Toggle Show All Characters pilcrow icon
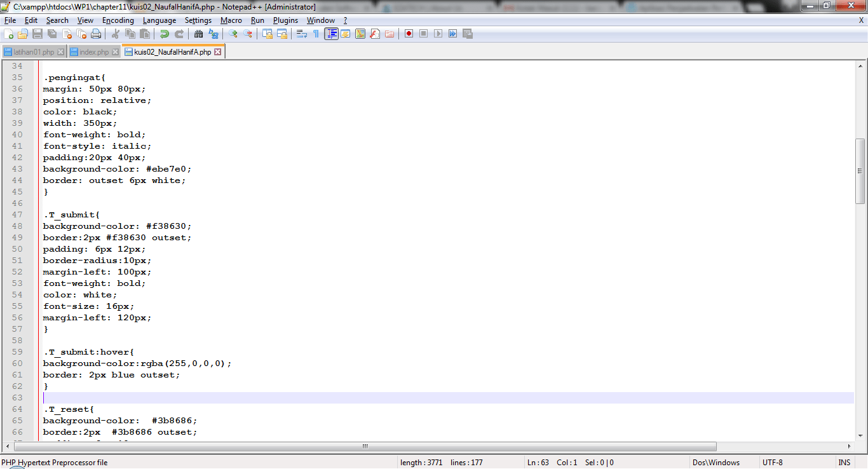This screenshot has height=469, width=868. pos(316,34)
